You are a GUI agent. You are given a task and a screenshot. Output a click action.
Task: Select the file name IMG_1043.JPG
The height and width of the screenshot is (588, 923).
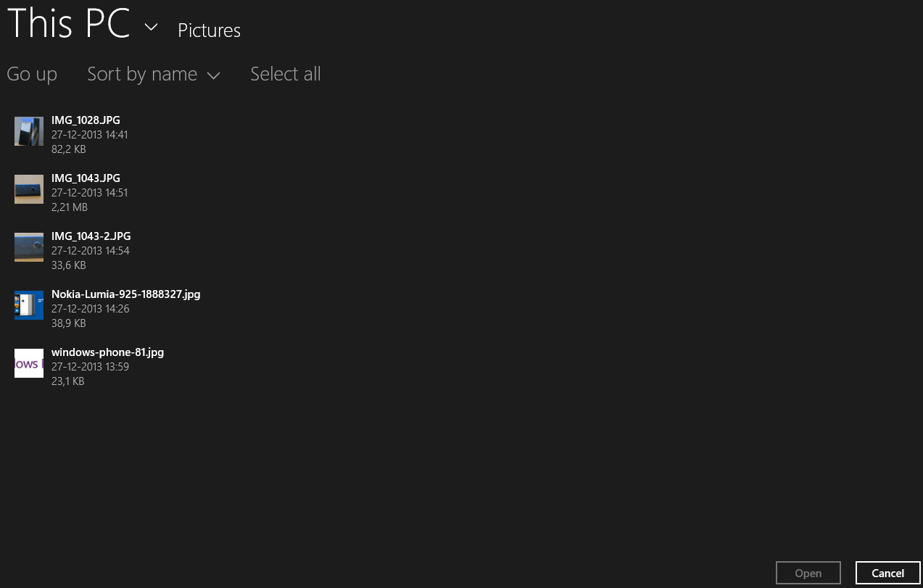pyautogui.click(x=86, y=178)
